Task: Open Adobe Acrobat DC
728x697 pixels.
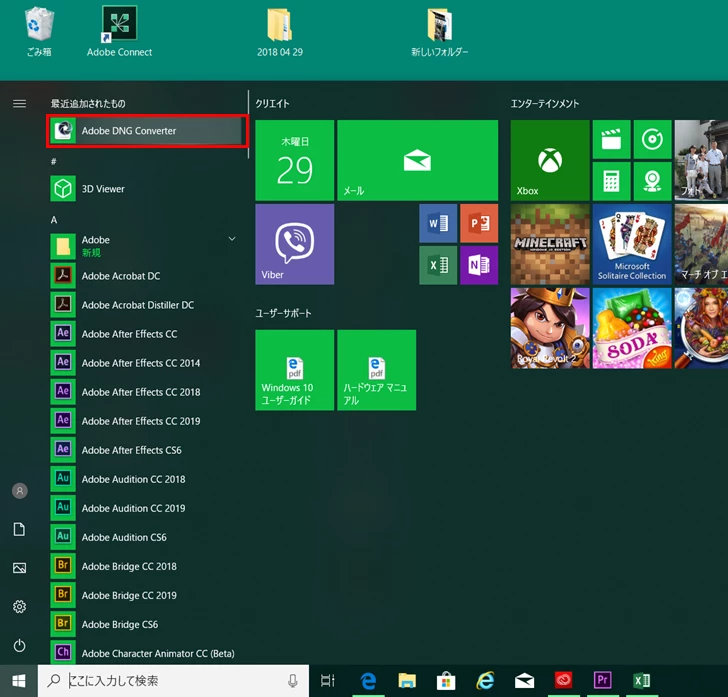Action: pos(146,276)
